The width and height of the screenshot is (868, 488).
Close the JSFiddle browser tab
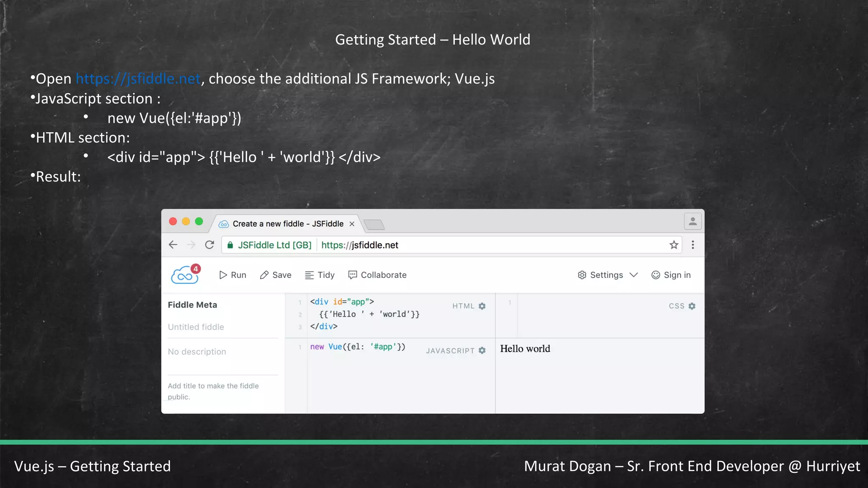click(352, 224)
